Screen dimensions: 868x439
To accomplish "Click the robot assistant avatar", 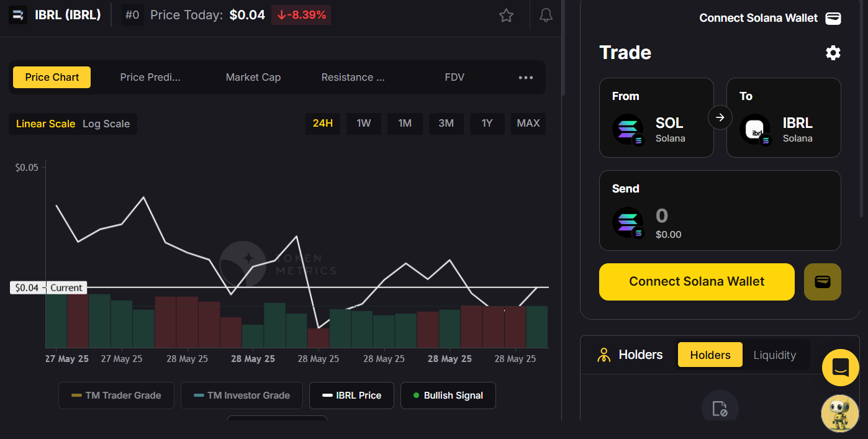I will 839,414.
